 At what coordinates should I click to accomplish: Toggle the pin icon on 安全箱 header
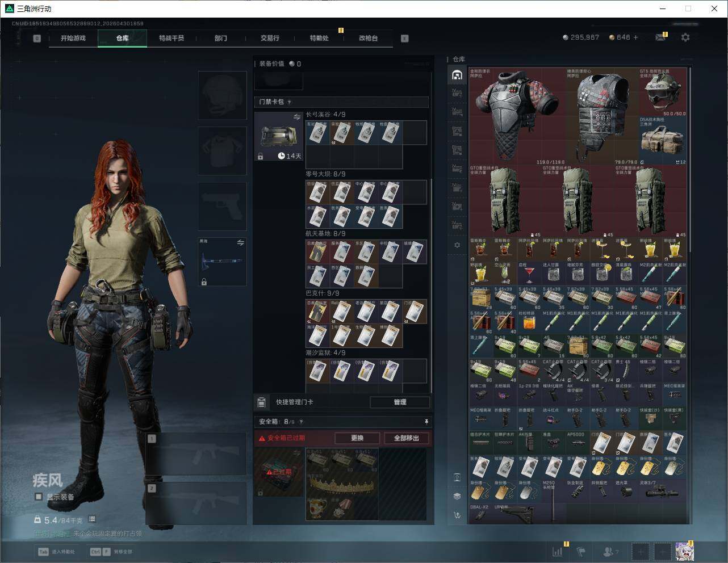tap(426, 422)
